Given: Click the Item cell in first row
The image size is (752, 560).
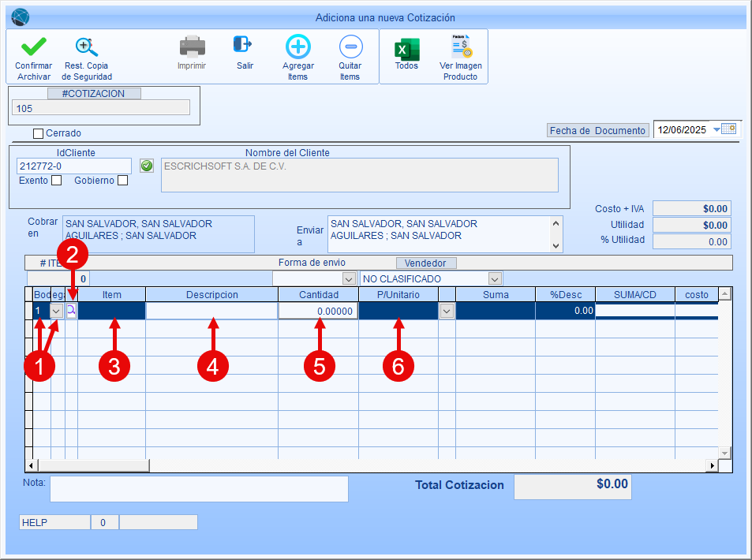Looking at the screenshot, I should pos(112,312).
